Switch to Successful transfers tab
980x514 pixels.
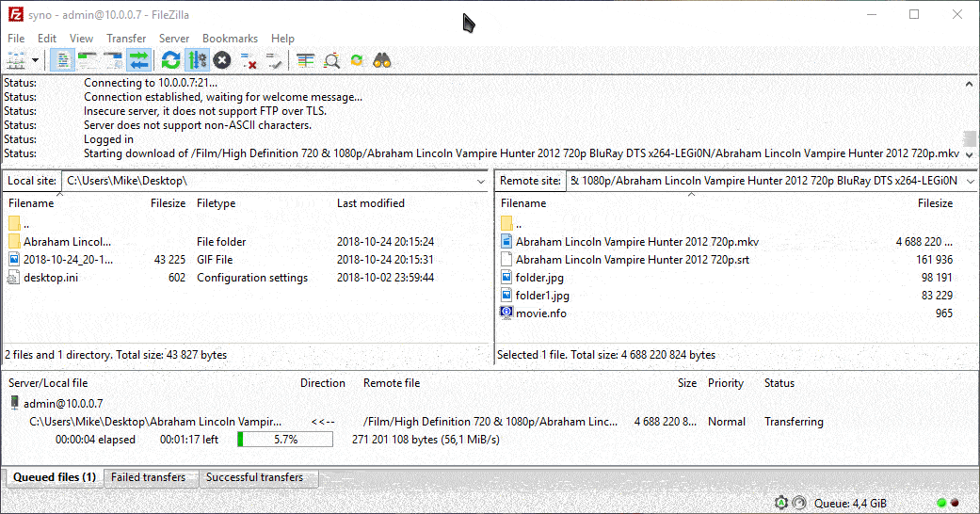(254, 477)
